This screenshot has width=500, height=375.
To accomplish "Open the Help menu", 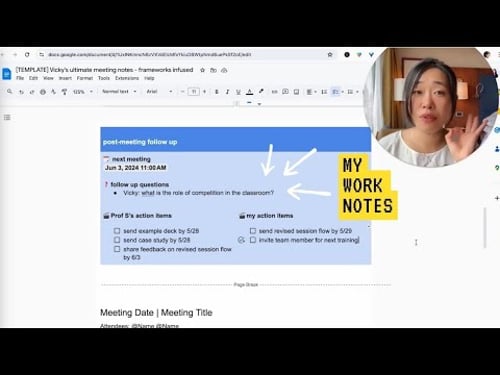I will tap(149, 78).
